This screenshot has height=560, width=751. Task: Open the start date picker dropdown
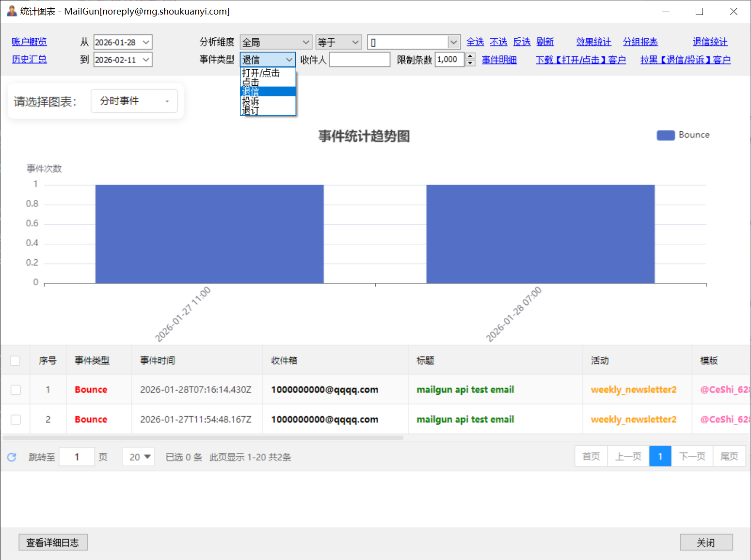pyautogui.click(x=146, y=42)
